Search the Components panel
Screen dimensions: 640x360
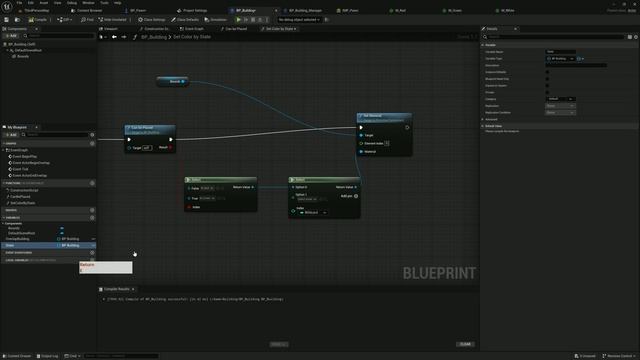click(x=60, y=36)
